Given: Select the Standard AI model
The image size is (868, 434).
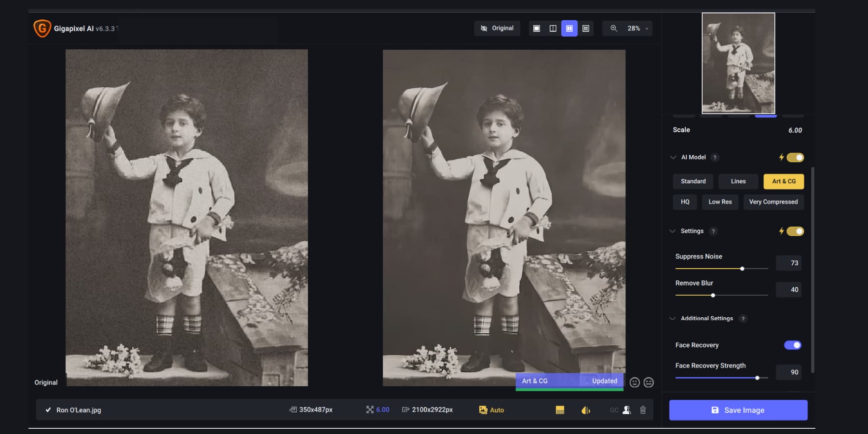Looking at the screenshot, I should (693, 181).
